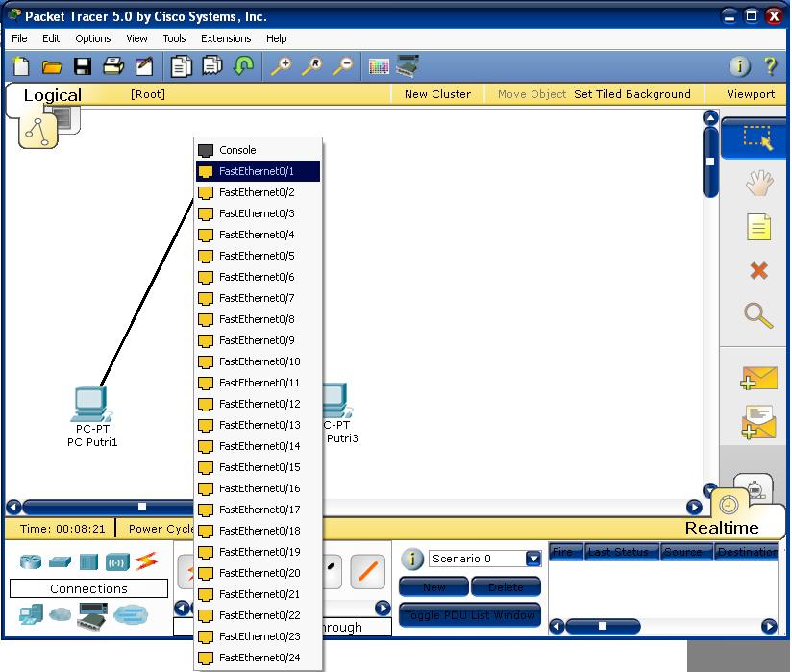Zoom out with the minus magnifier
792x672 pixels.
tap(343, 66)
